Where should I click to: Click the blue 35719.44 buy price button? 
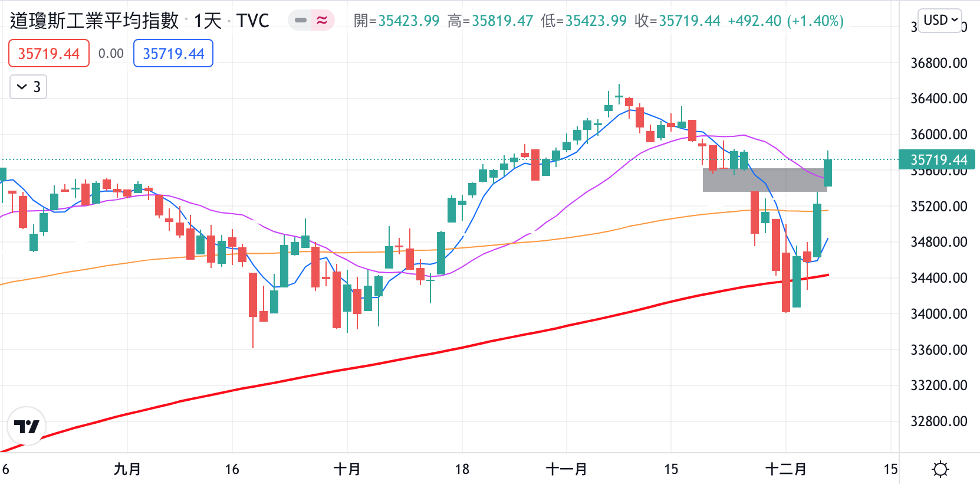tap(173, 54)
